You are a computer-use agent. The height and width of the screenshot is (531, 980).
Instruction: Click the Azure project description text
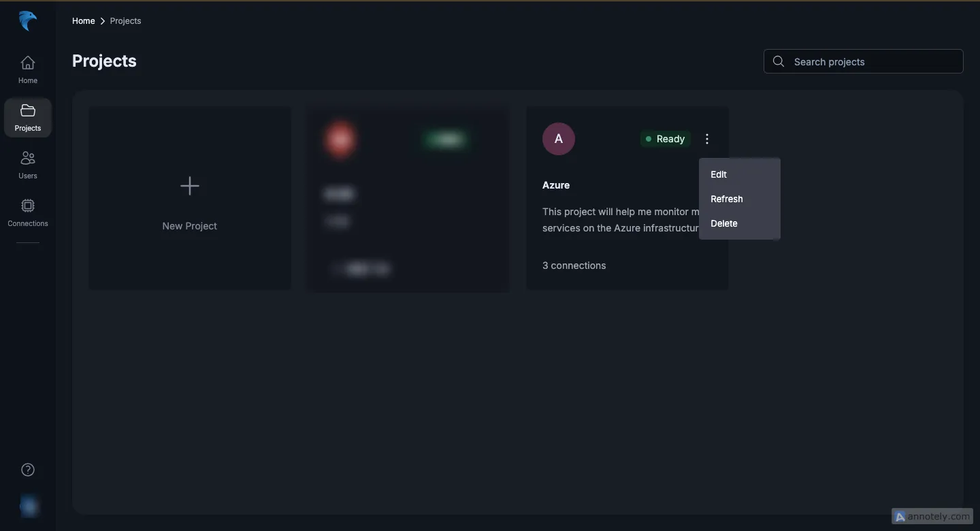[621, 220]
